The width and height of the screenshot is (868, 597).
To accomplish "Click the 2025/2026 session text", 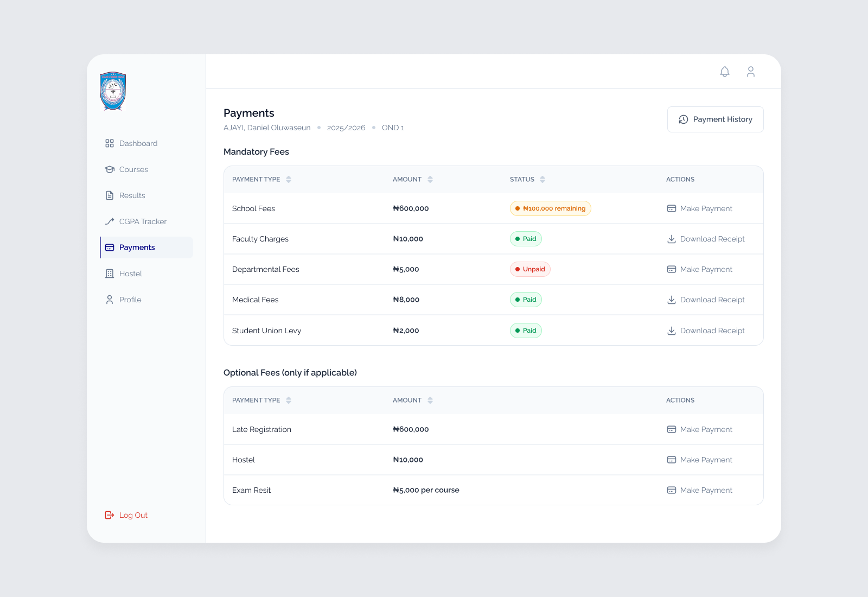I will [346, 128].
